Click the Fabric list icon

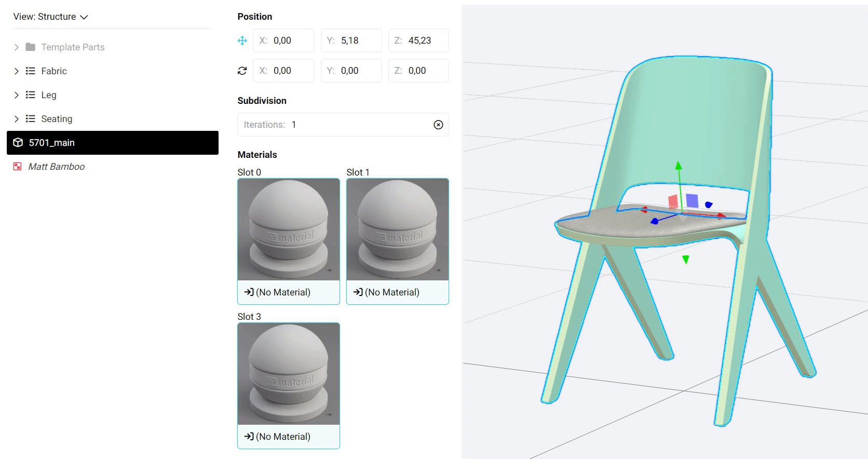(31, 71)
